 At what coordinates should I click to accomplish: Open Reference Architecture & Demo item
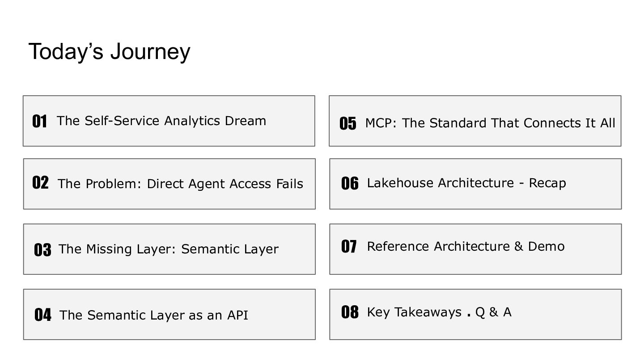[466, 246]
